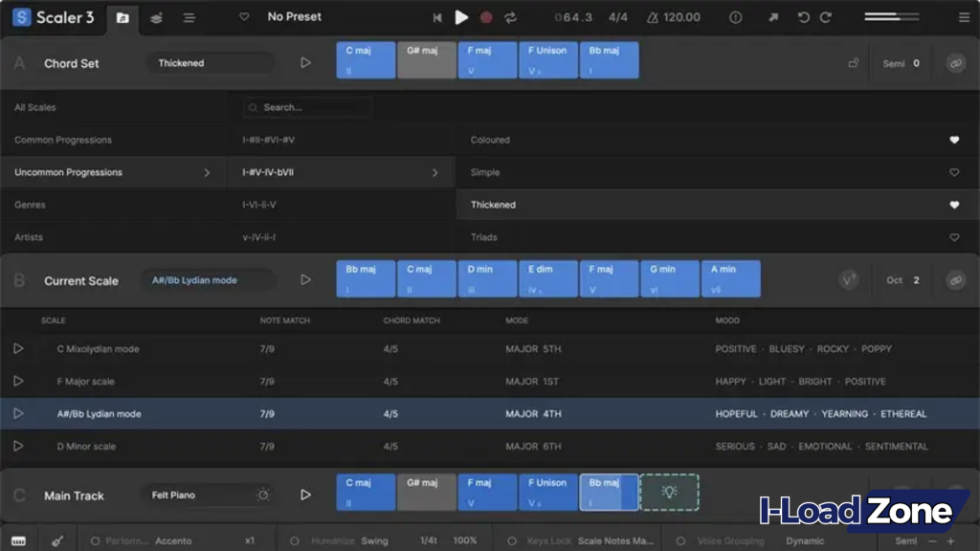The image size is (980, 551).
Task: Click the Oct 2 octave value
Action: click(x=902, y=280)
